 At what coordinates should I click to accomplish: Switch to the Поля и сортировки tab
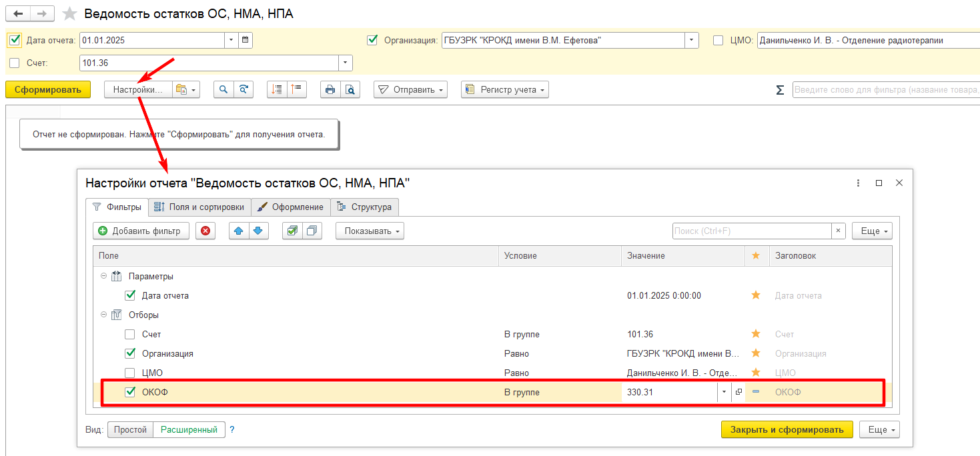point(199,207)
